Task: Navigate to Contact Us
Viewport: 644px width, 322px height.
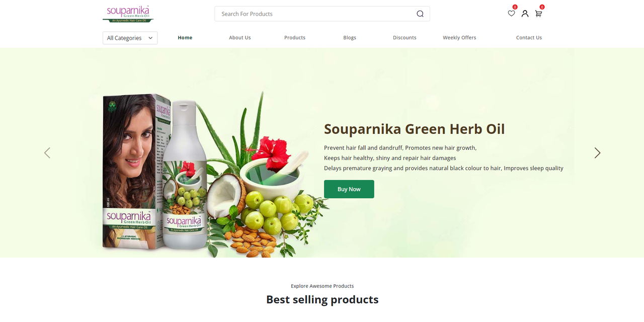Action: click(x=529, y=38)
